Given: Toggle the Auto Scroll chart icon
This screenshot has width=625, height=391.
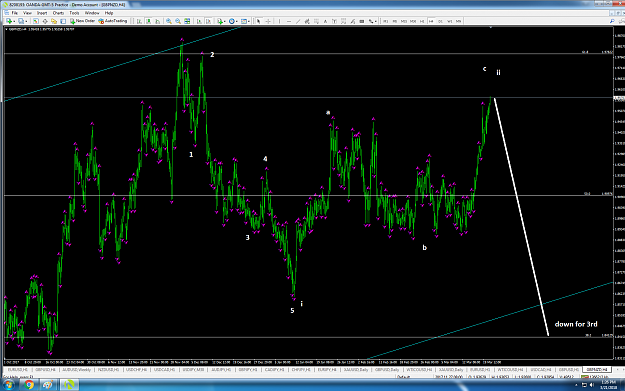Looking at the screenshot, I should pos(199,21).
